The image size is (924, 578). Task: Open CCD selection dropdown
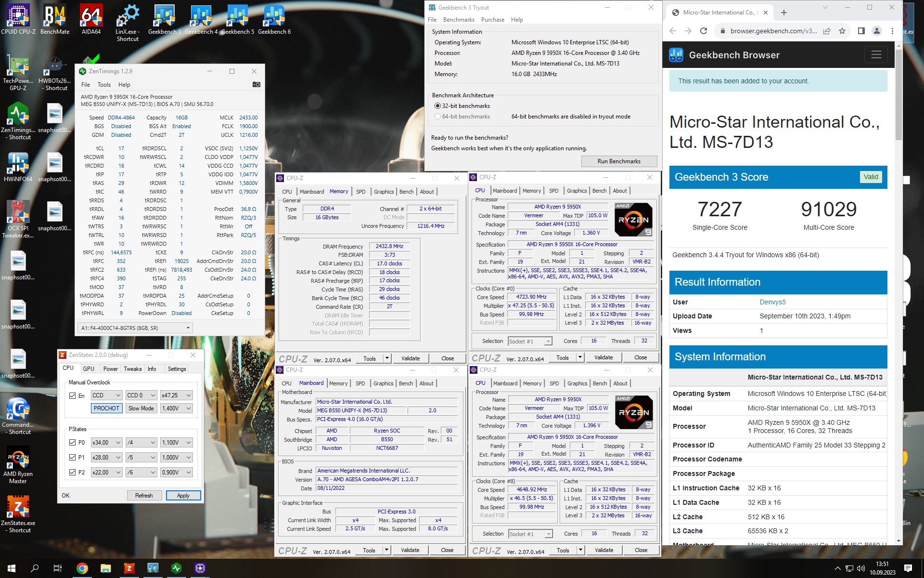pos(106,395)
